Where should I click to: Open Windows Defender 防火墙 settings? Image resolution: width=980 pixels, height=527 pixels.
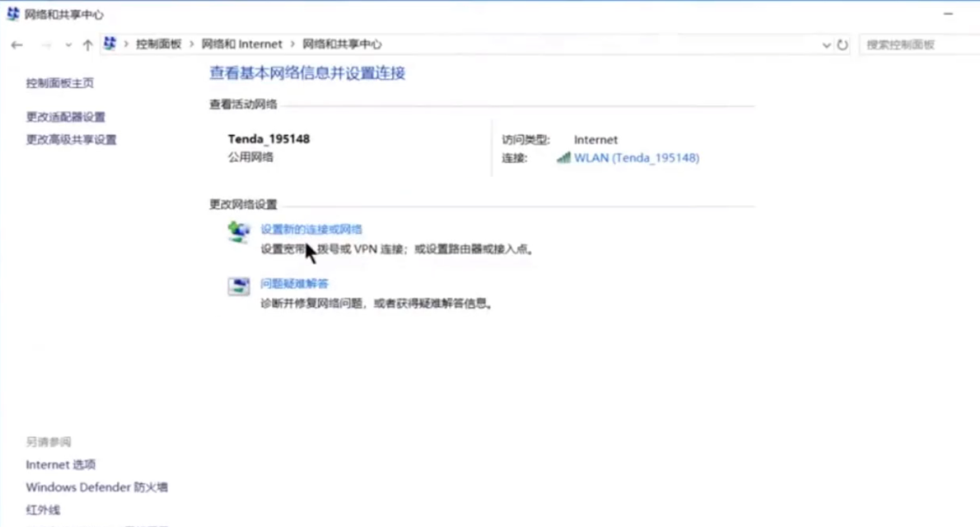(x=97, y=487)
